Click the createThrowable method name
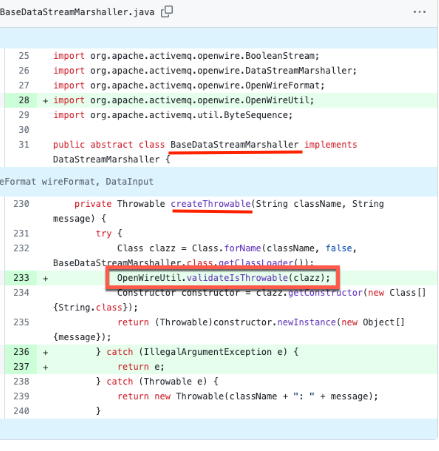Viewport: 439px width, 451px height. tap(211, 204)
